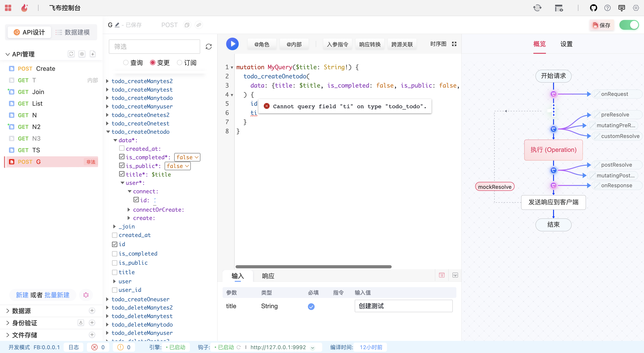Click the copy icon next to POST
This screenshot has height=353, width=644.
pos(187,25)
